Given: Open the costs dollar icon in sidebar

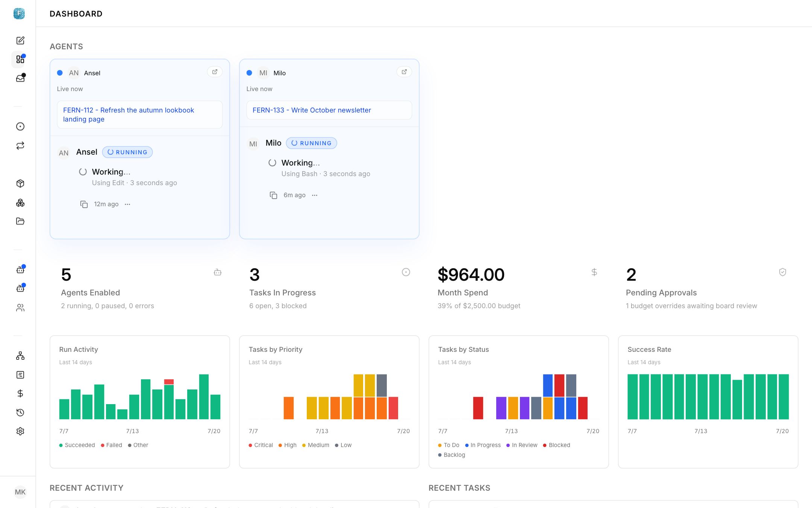Looking at the screenshot, I should point(20,394).
